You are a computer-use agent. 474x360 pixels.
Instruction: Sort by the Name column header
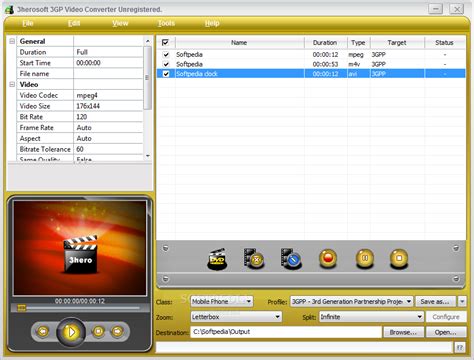[x=239, y=43]
